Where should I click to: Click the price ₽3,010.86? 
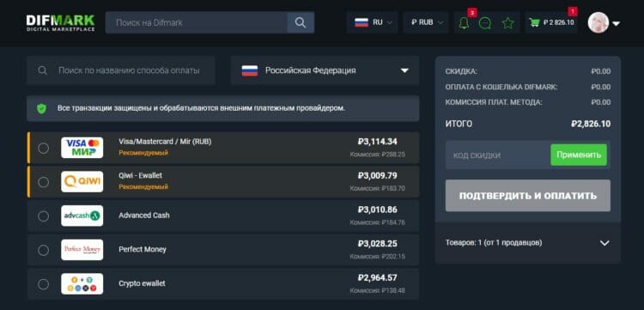point(378,210)
